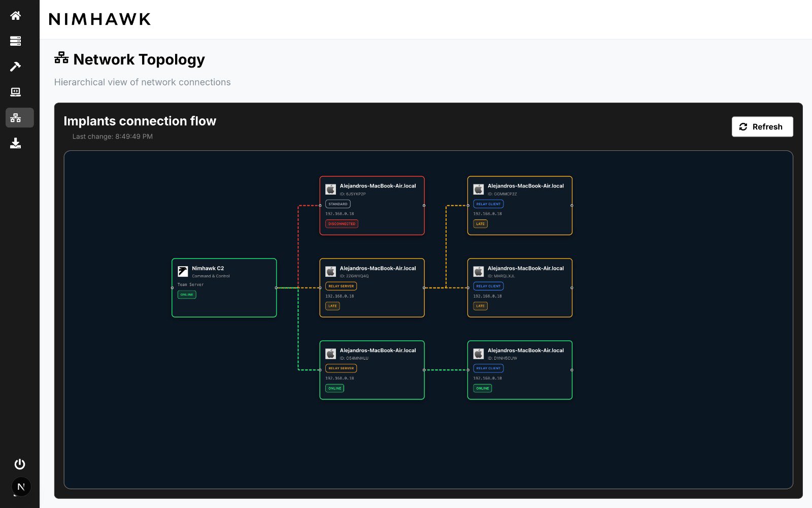Viewport: 812px width, 508px height.
Task: Click the ID: 6J5YKP2P label
Action: (x=353, y=194)
